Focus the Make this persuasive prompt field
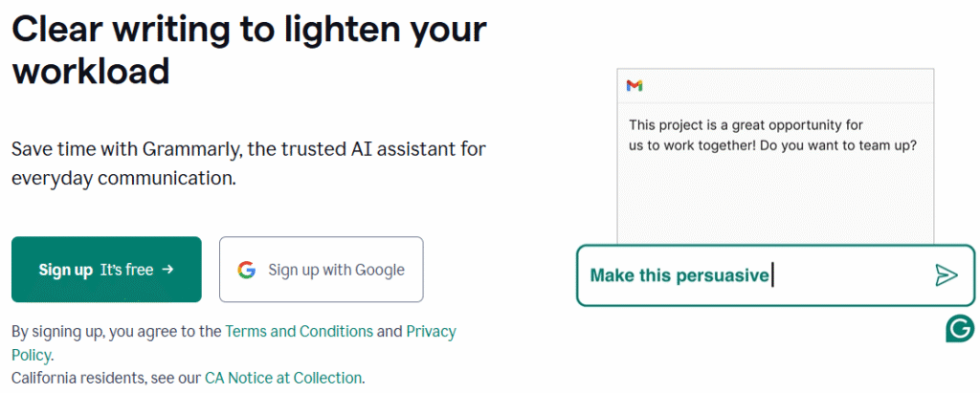980x393 pixels. point(775,275)
